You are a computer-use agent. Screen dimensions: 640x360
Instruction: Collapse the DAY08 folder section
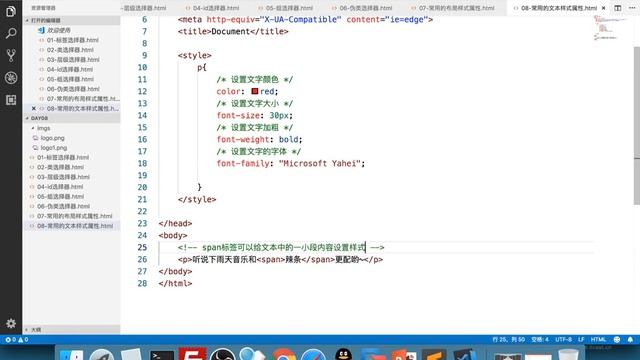71,118
